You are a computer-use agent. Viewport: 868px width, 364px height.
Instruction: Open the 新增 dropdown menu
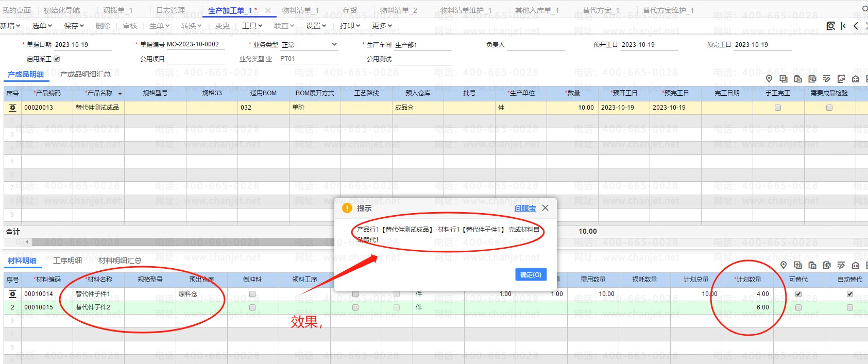pos(10,25)
